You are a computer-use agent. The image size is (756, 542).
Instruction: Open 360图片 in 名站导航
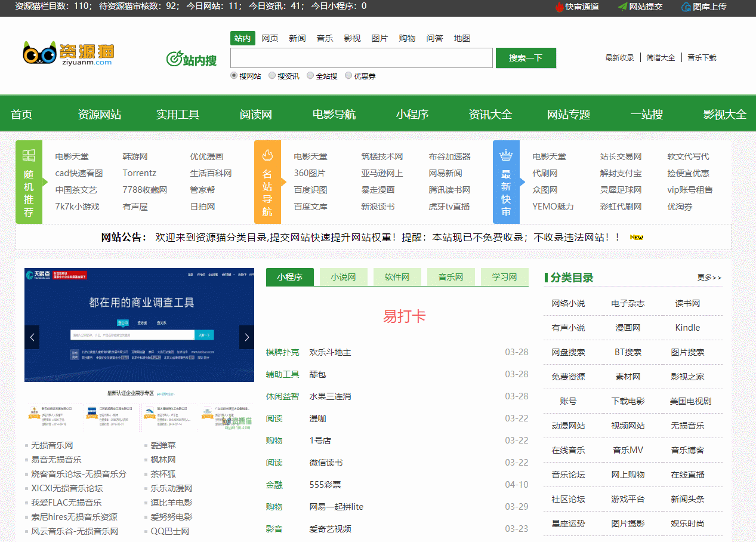pyautogui.click(x=310, y=173)
